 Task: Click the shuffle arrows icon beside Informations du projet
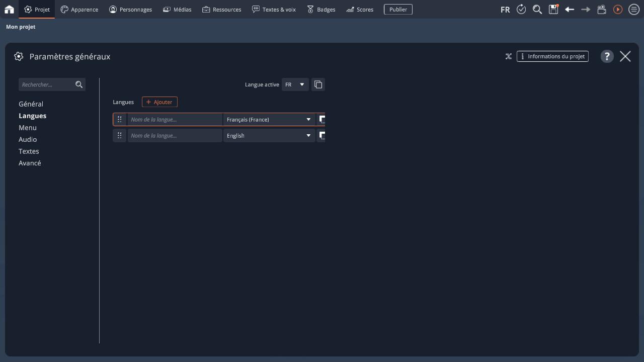pos(509,56)
